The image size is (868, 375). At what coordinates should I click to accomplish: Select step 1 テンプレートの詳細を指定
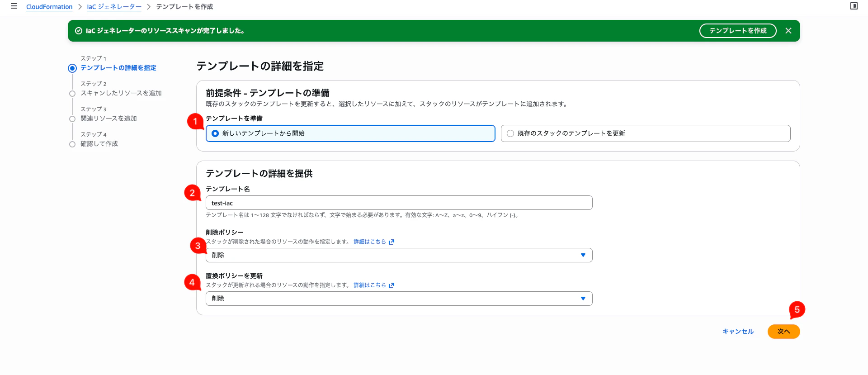tap(118, 68)
